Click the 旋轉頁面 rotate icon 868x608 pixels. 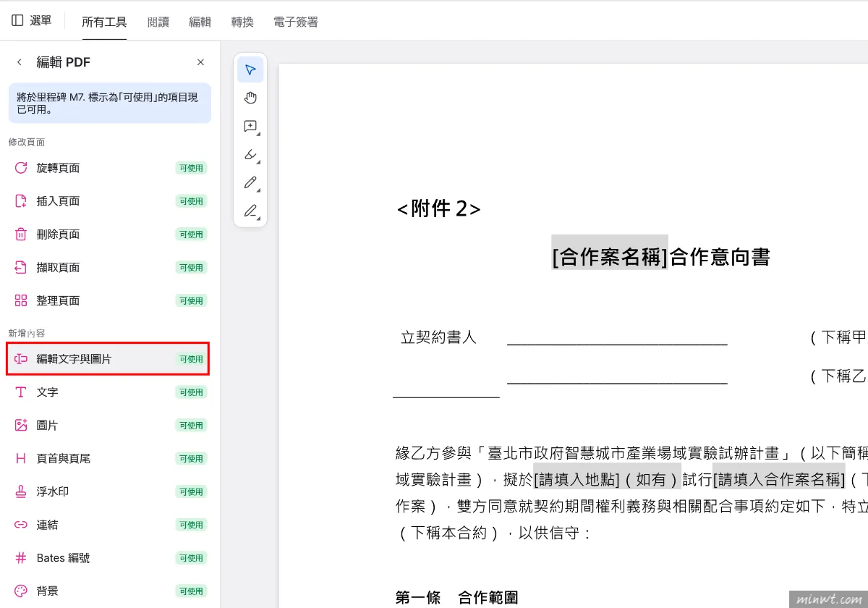coord(21,168)
